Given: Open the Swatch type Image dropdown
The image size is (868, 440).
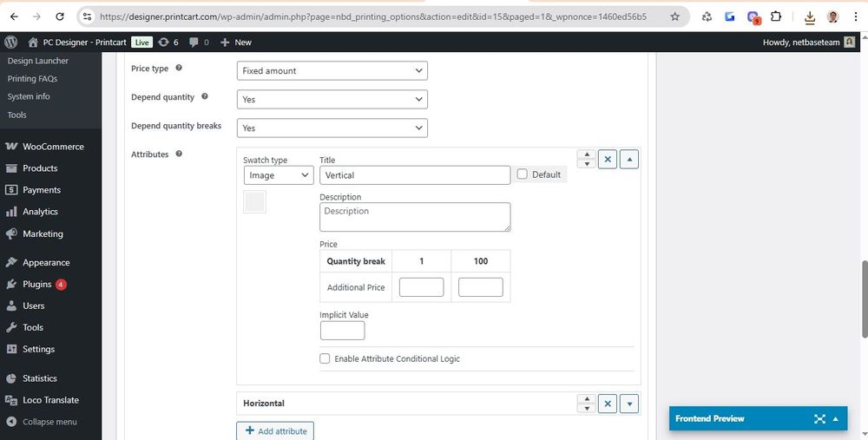Looking at the screenshot, I should click(278, 175).
